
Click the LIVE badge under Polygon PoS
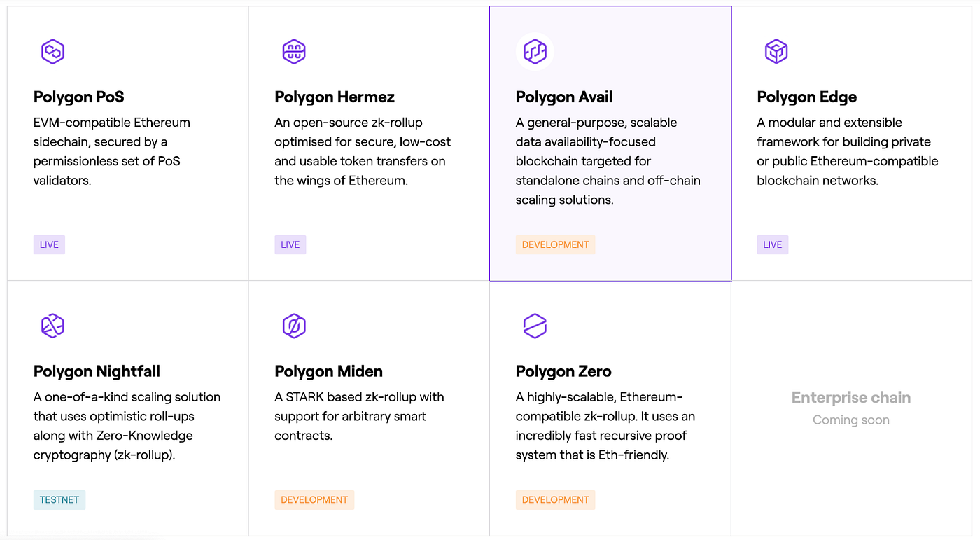(x=49, y=244)
